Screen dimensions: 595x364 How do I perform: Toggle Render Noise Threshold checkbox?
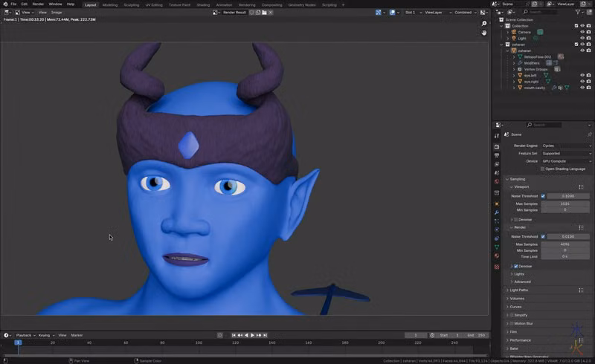(543, 236)
